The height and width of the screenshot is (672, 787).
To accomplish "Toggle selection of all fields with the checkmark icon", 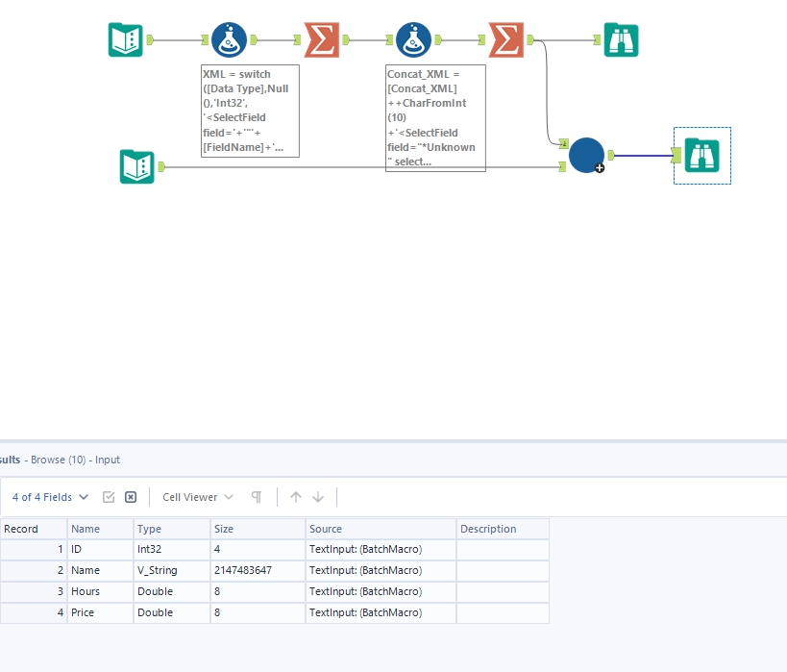I will pos(109,497).
